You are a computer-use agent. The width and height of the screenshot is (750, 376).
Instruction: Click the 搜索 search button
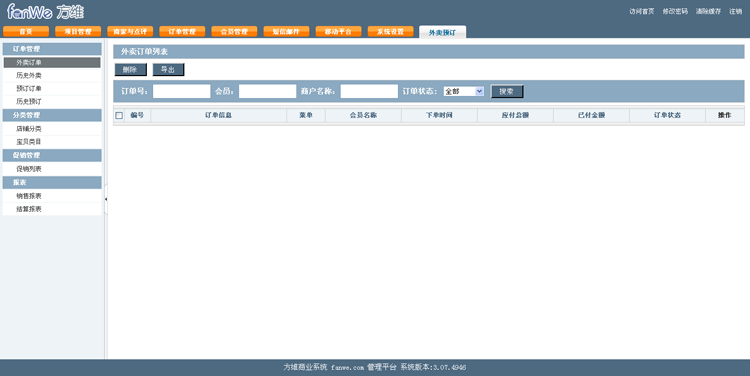[507, 91]
